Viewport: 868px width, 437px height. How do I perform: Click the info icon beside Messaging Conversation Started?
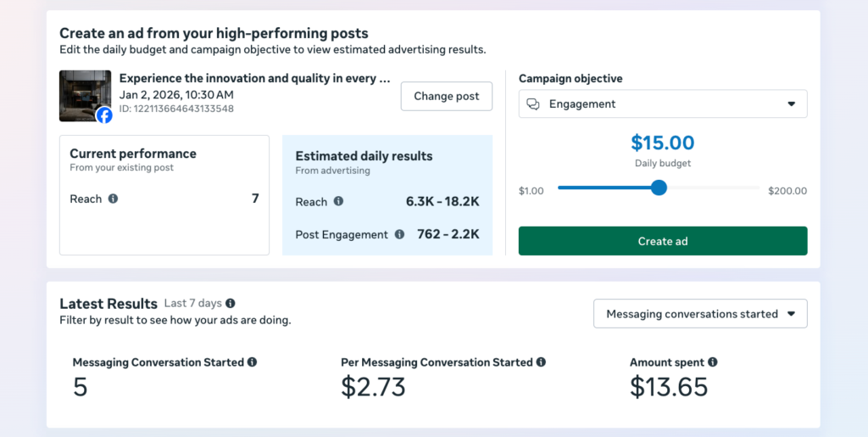(x=252, y=362)
